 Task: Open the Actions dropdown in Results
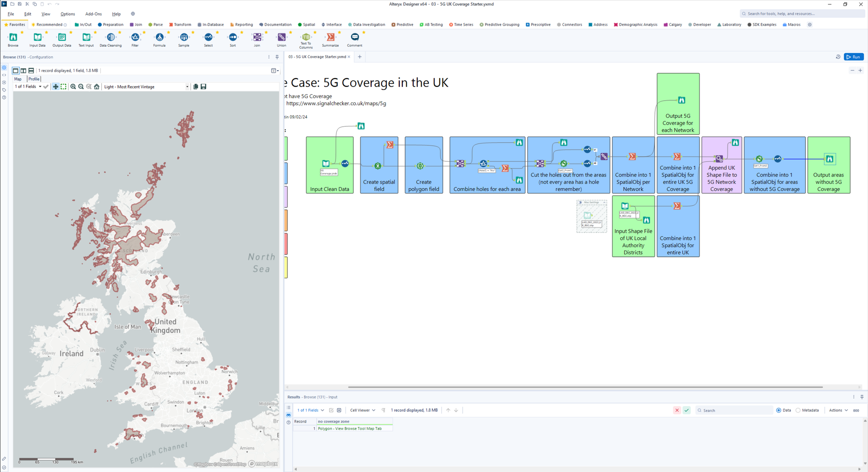tap(838, 410)
